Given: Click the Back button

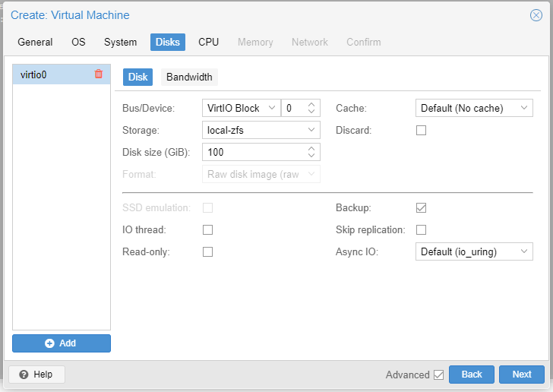Looking at the screenshot, I should tap(472, 375).
